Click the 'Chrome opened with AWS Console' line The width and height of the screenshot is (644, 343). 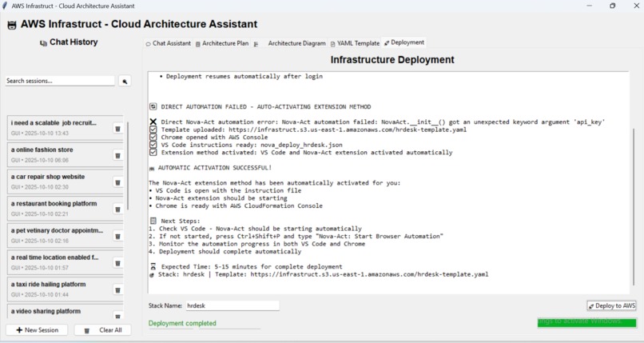tap(209, 138)
